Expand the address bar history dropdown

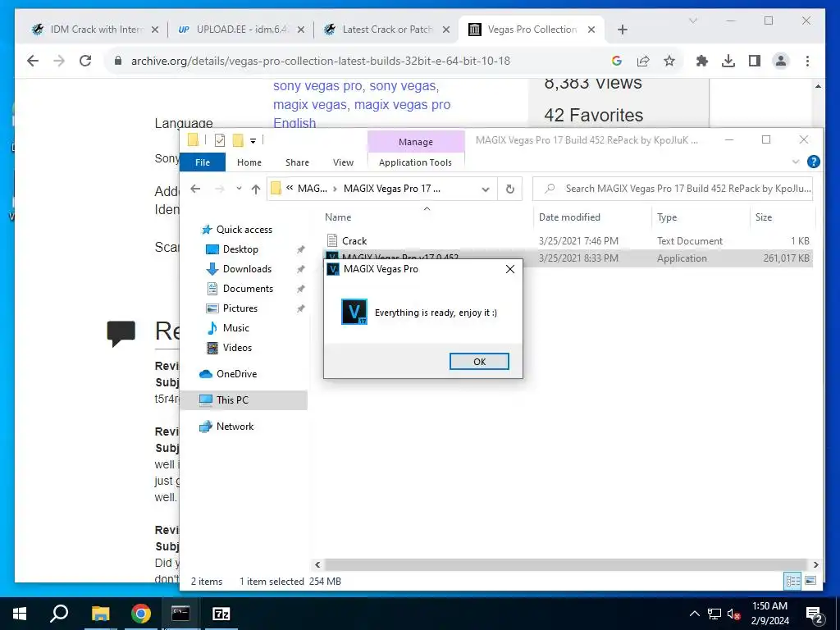tap(486, 189)
